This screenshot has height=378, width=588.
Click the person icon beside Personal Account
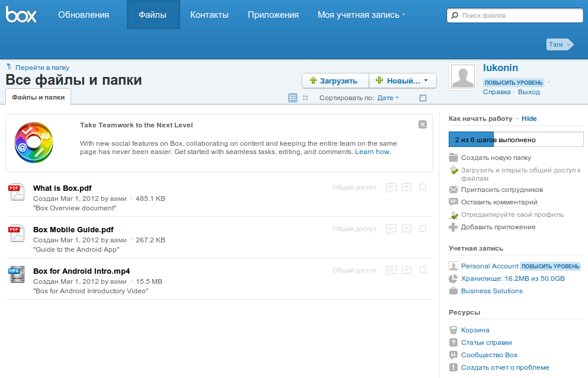coord(453,266)
